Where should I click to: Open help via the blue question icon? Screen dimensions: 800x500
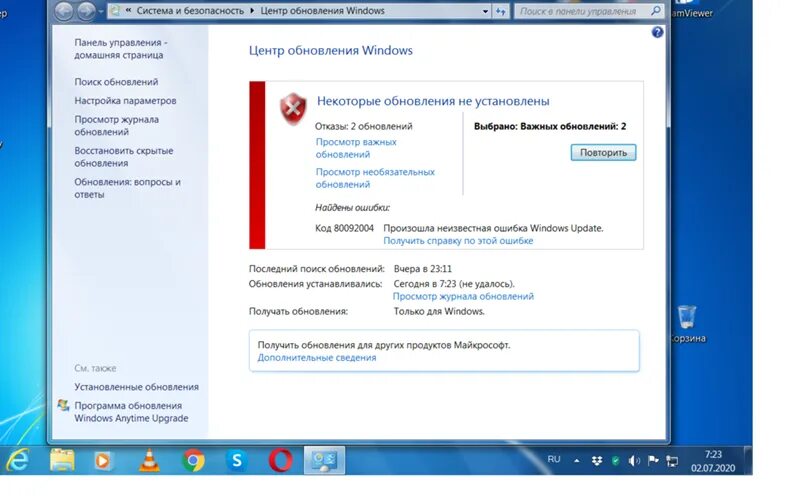point(657,33)
